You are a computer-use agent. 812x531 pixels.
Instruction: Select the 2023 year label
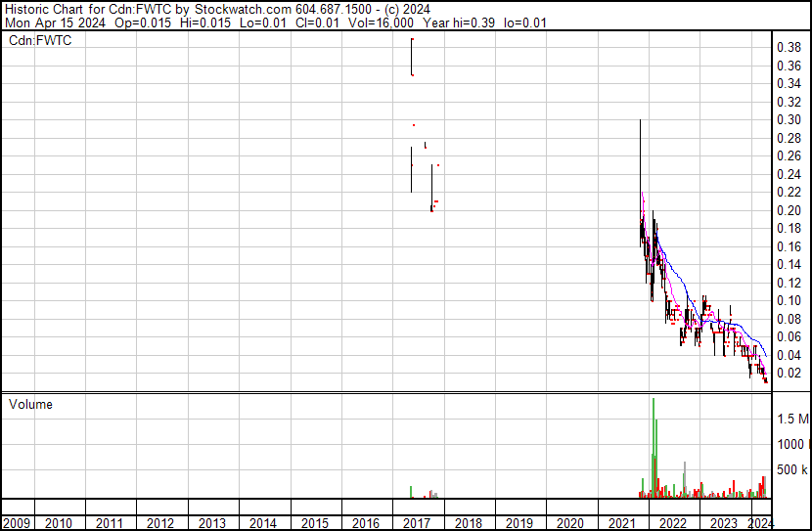(723, 523)
